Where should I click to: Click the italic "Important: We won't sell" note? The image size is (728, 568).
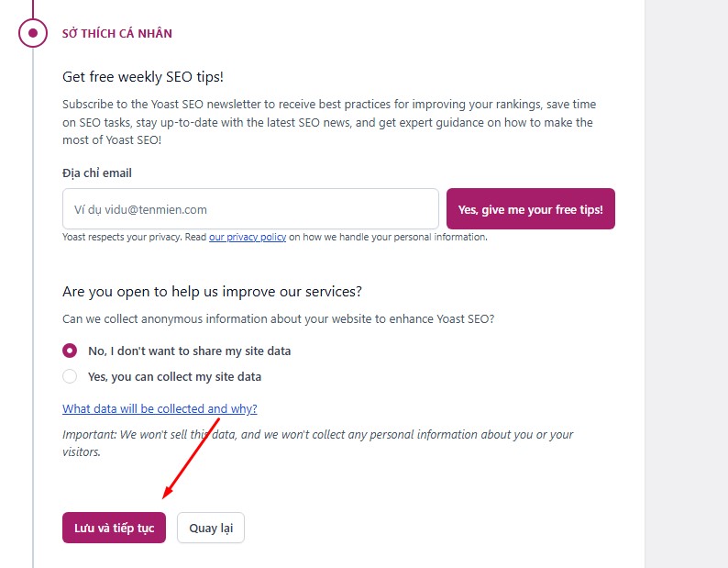point(317,442)
